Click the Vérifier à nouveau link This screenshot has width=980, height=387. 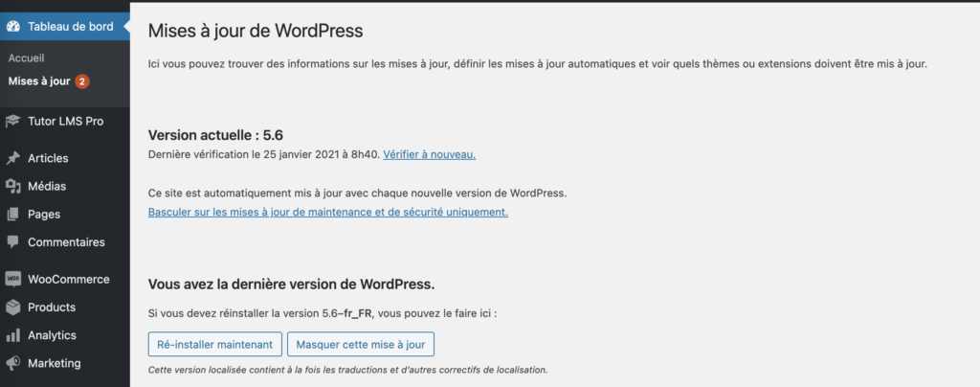tap(430, 154)
